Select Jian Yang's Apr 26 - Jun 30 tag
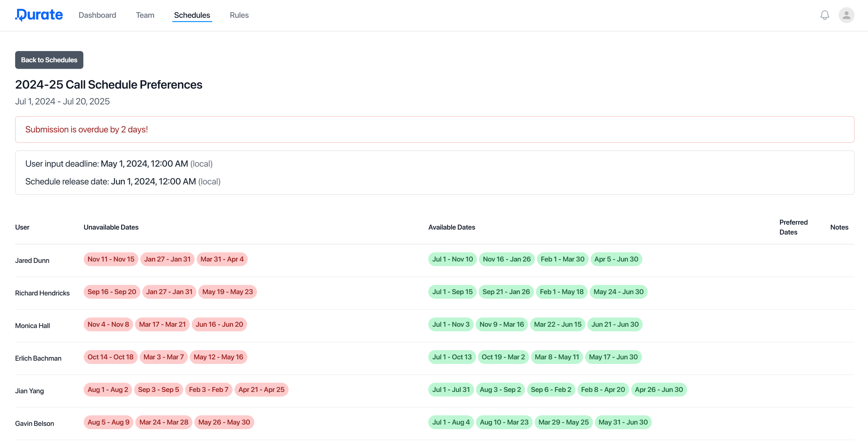This screenshot has width=868, height=442. click(x=658, y=389)
